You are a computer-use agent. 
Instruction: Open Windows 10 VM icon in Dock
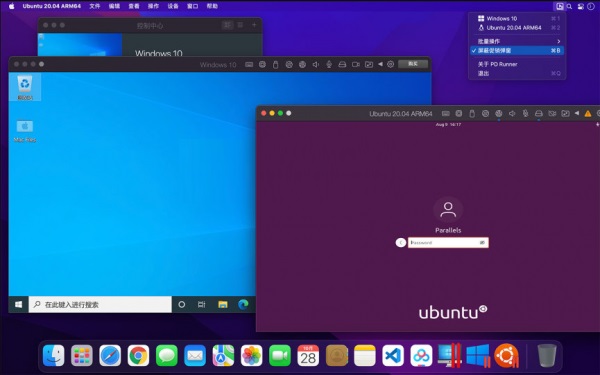pos(478,355)
